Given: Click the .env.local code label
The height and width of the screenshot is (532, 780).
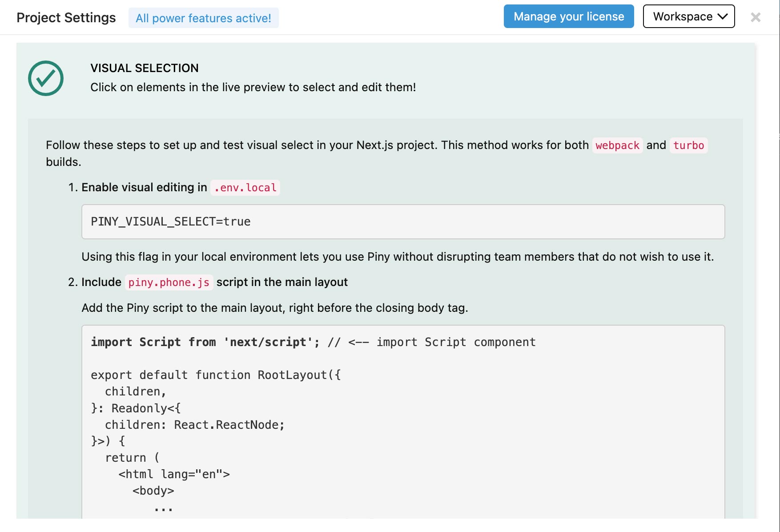Looking at the screenshot, I should (245, 188).
